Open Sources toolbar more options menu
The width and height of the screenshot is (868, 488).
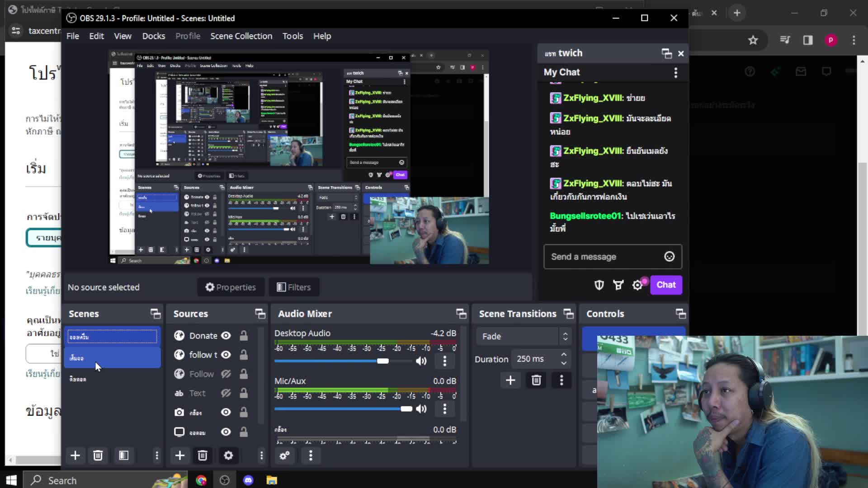(x=261, y=455)
